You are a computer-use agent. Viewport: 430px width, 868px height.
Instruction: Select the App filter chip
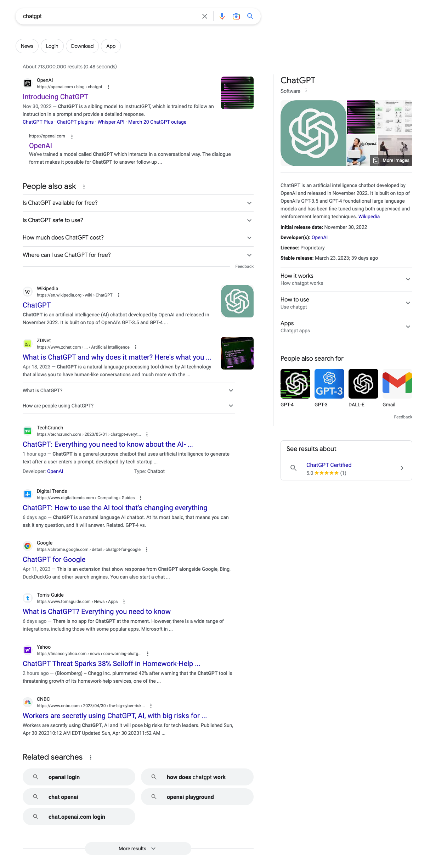(x=111, y=46)
